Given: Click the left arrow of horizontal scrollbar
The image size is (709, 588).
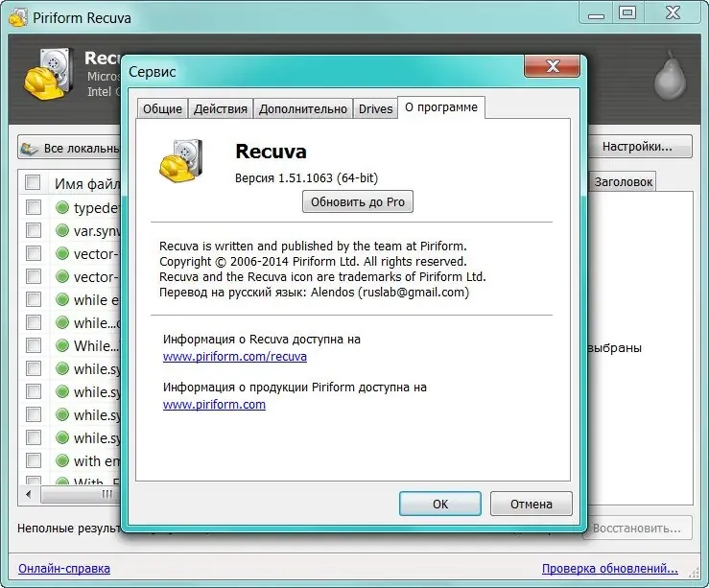Looking at the screenshot, I should pos(29,494).
